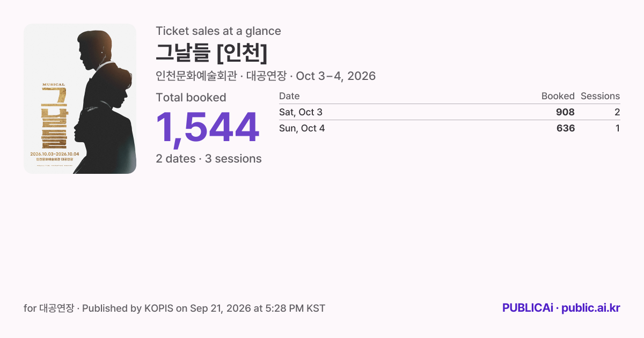Click the 2 dates · 3 sessions summary
644x338 pixels.
[209, 159]
